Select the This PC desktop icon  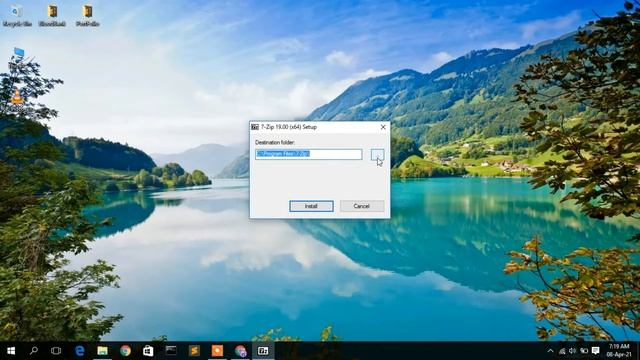tap(18, 57)
